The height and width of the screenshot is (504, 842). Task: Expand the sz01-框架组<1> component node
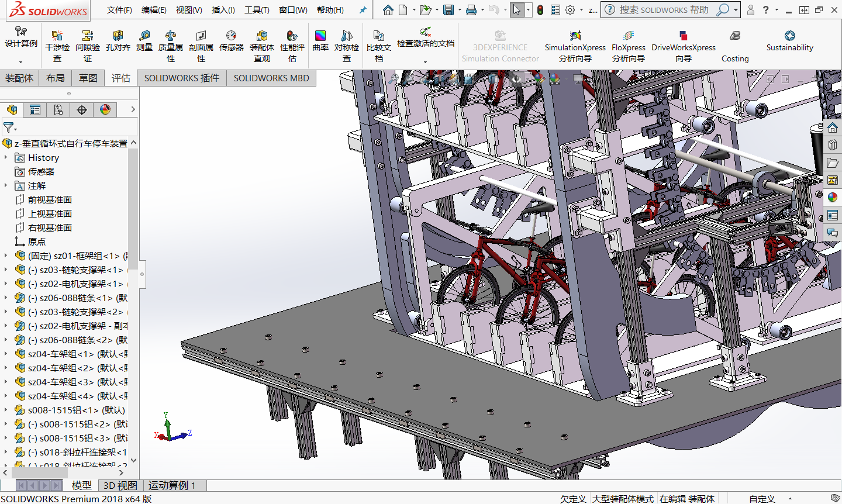tap(6, 256)
